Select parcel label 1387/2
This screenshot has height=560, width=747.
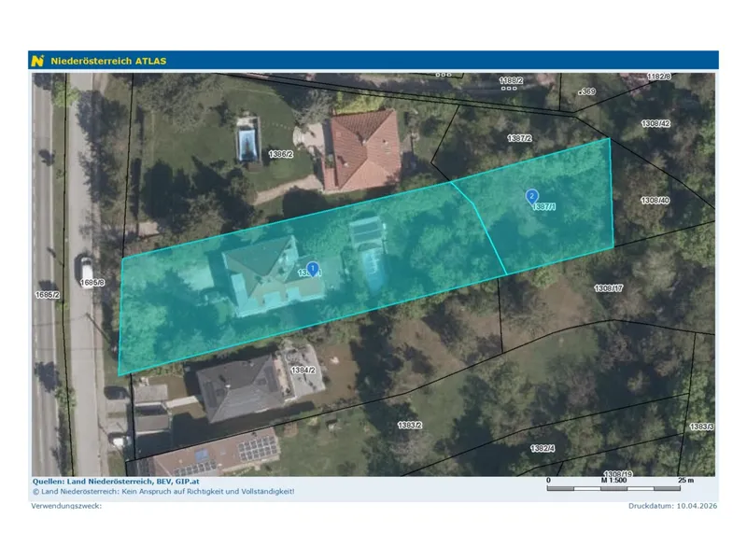pyautogui.click(x=519, y=138)
